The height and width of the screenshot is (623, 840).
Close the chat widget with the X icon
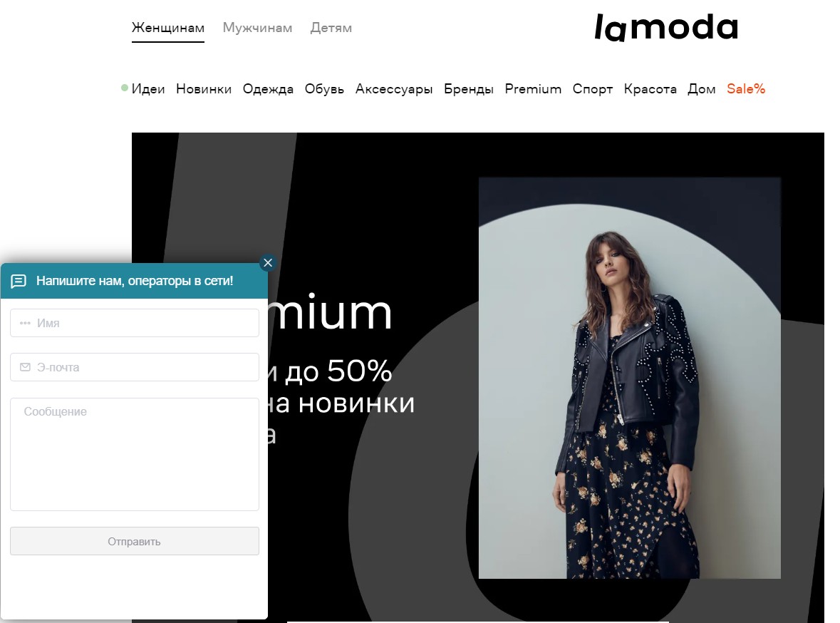(x=268, y=263)
